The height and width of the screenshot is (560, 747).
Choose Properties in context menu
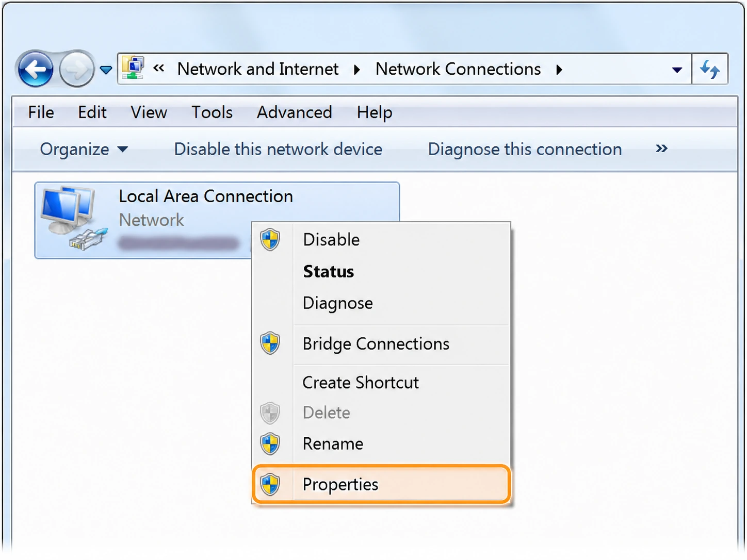pos(381,484)
